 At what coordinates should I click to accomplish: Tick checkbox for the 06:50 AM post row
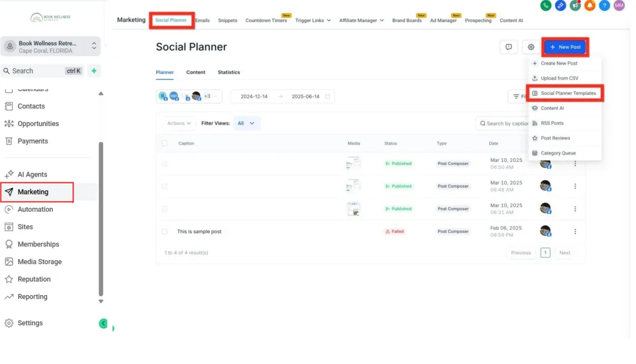click(x=164, y=164)
